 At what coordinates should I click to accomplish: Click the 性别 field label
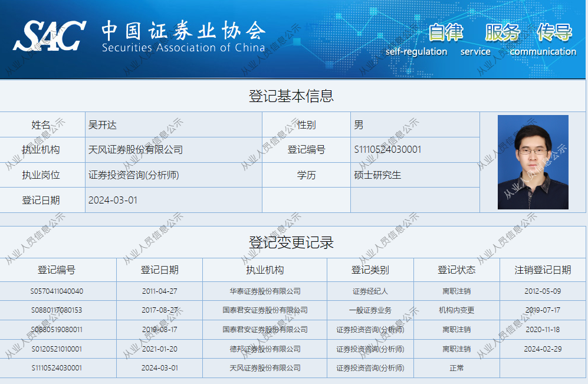click(306, 125)
